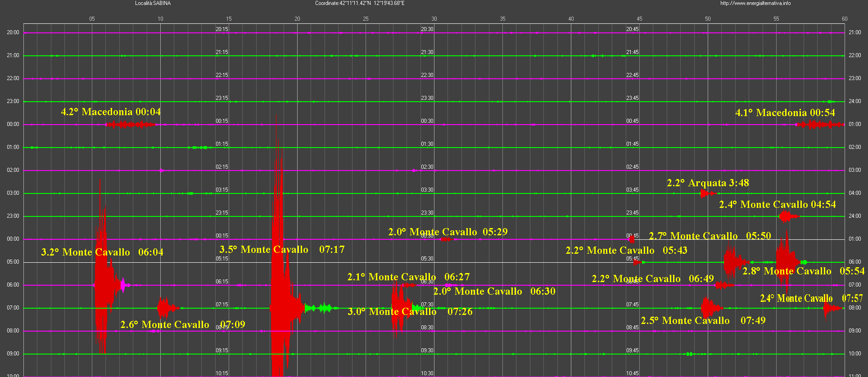Click the 20:00 trace label on the left axis
Image resolution: width=868 pixels, height=377 pixels.
tap(13, 32)
